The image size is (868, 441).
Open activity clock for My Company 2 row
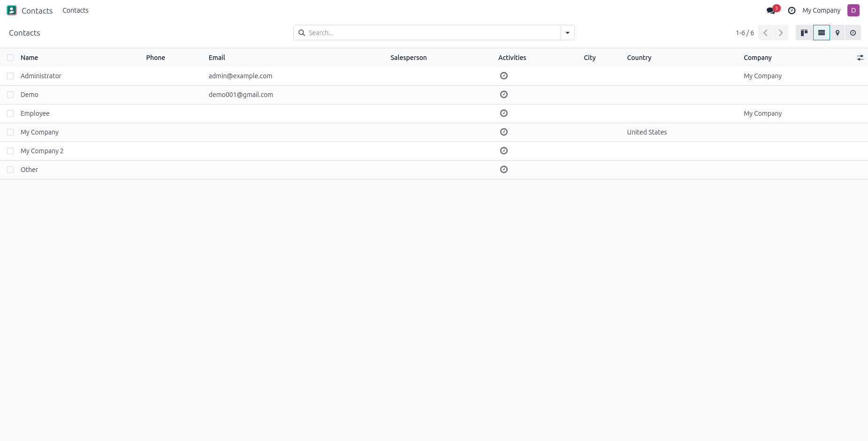(504, 150)
